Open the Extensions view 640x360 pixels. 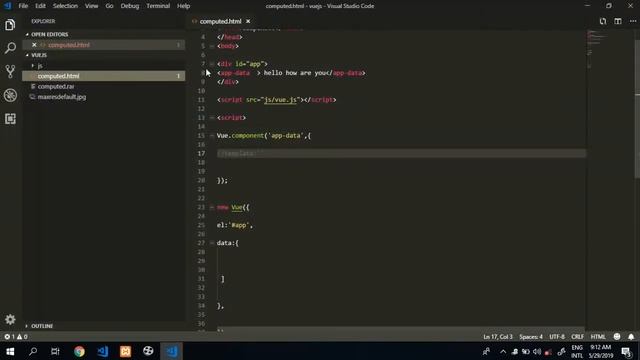click(10, 119)
